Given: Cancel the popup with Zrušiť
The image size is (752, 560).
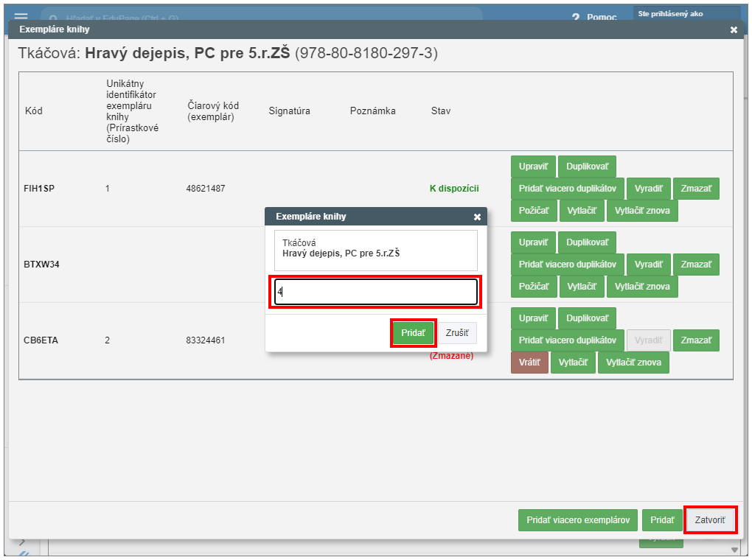Looking at the screenshot, I should pyautogui.click(x=457, y=333).
